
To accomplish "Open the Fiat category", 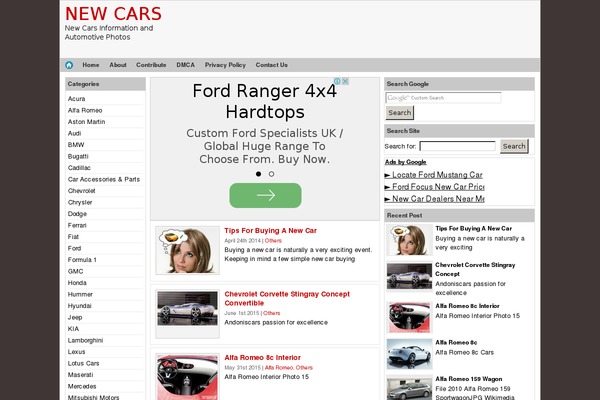I will [73, 237].
